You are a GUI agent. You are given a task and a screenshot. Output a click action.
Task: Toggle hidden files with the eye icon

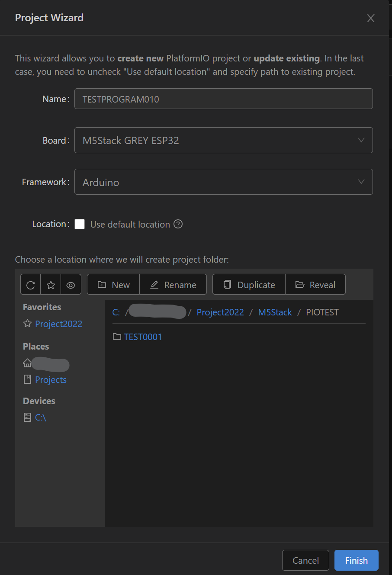coord(71,284)
